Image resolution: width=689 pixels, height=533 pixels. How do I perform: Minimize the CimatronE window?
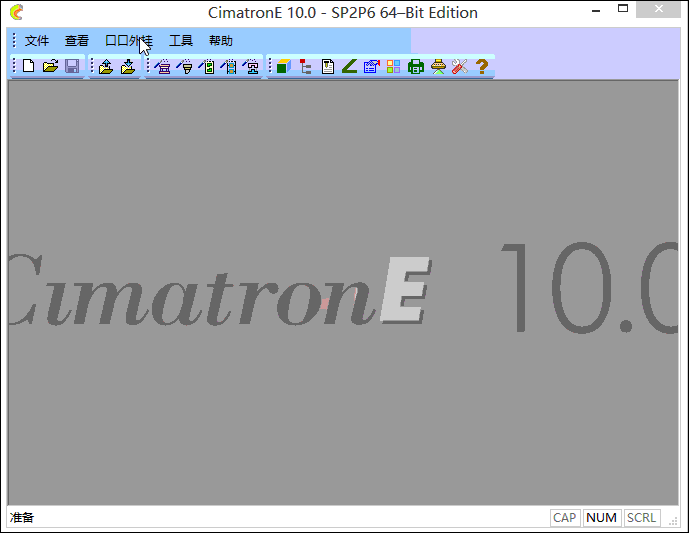point(596,10)
